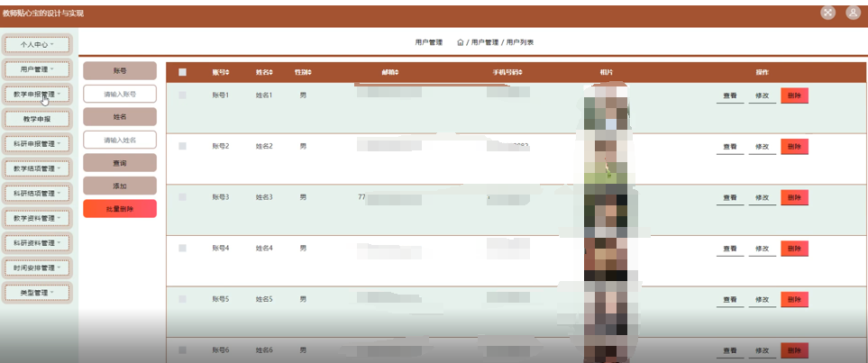
Task: Click 修改 for row 账号5
Action: point(763,299)
